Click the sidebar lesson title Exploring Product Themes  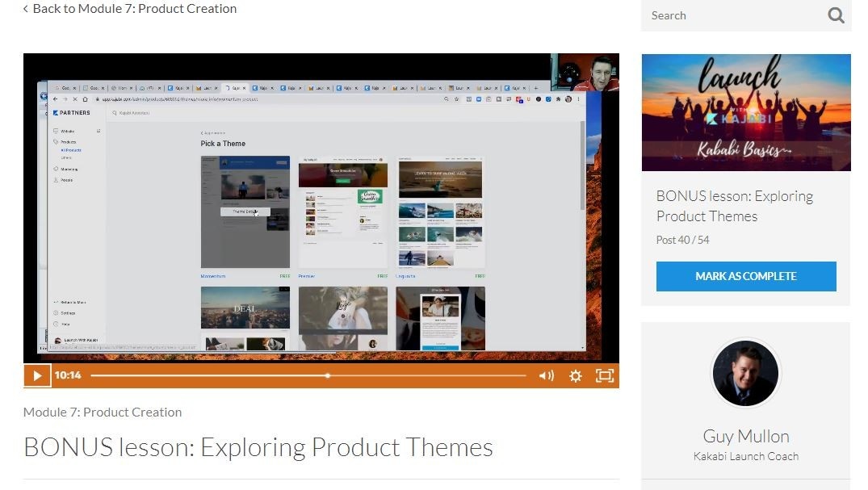(735, 206)
